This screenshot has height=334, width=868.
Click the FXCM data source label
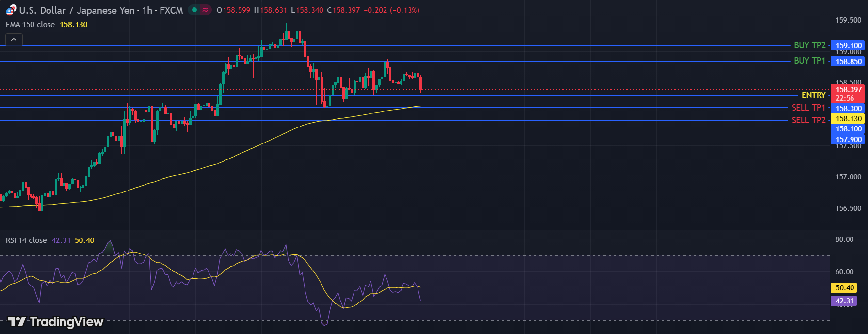[171, 10]
